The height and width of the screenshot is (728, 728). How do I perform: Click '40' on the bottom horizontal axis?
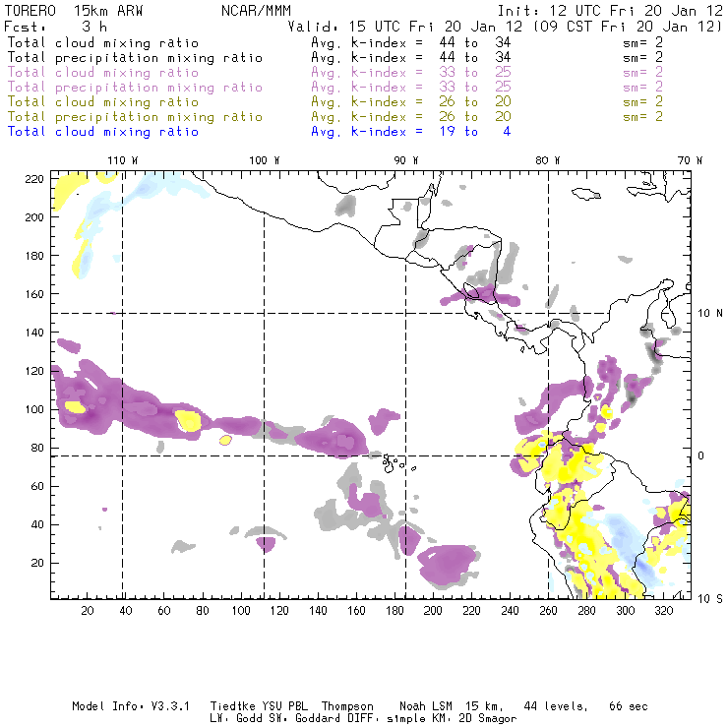point(126,611)
